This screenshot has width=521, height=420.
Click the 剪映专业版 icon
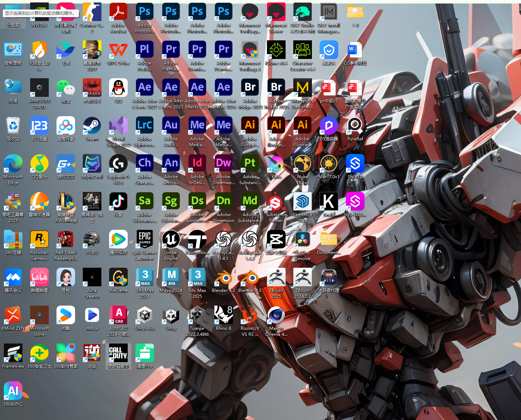tap(276, 243)
